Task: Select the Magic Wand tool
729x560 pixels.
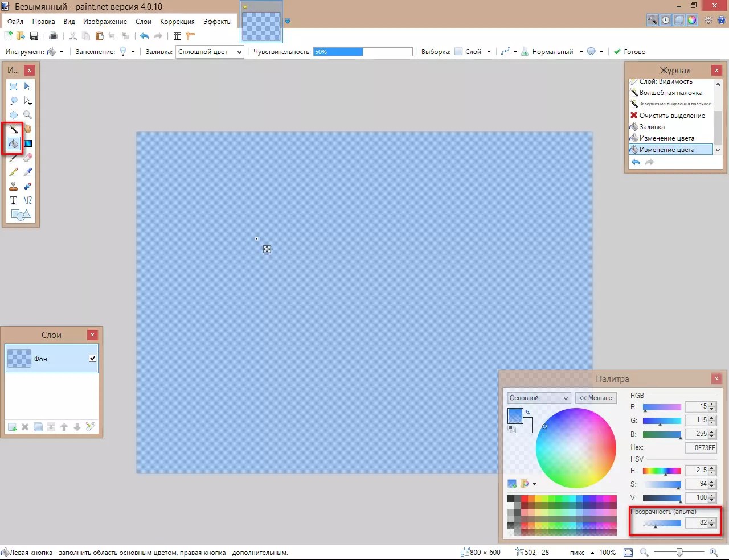Action: click(x=14, y=129)
